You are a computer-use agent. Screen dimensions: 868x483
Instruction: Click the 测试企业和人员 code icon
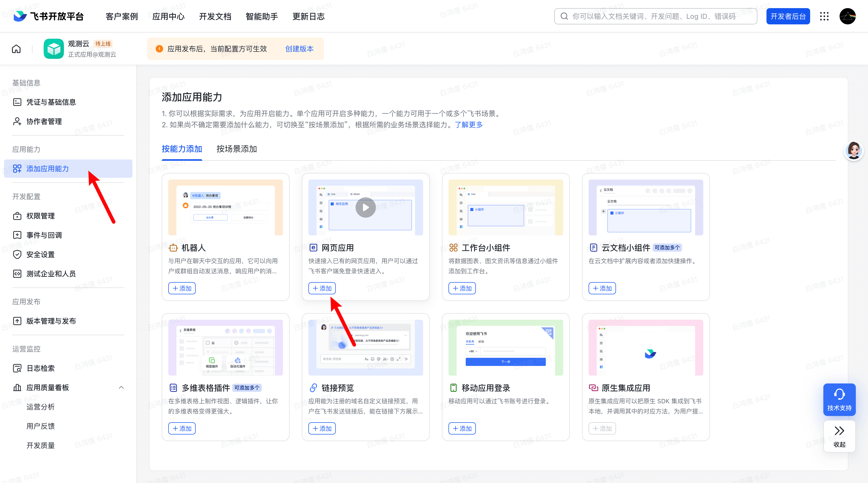(17, 274)
